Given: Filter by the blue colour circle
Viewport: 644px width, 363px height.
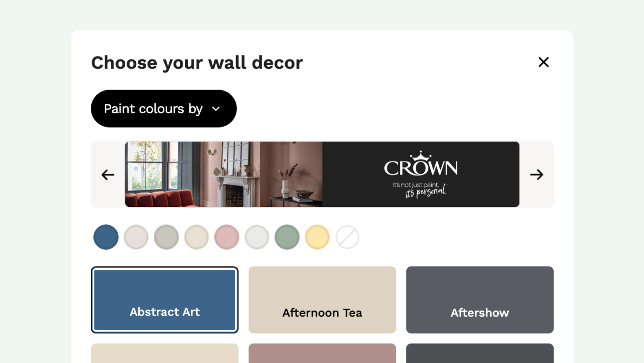Looking at the screenshot, I should [x=106, y=237].
